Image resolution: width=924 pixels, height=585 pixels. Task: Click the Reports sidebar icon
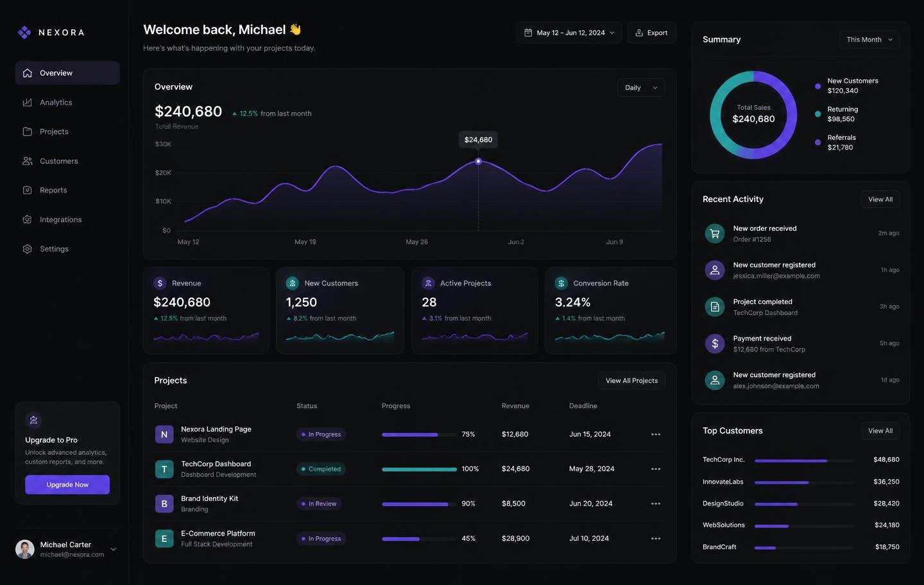click(x=27, y=190)
